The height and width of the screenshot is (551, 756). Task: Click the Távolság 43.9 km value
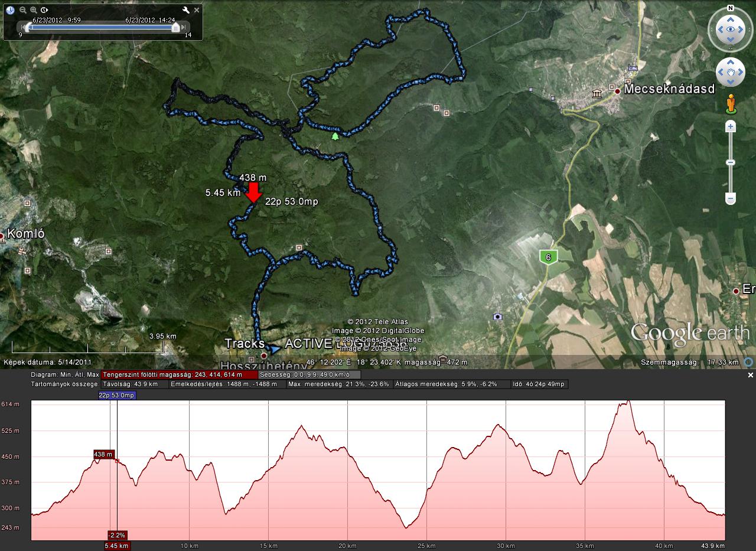pos(133,384)
